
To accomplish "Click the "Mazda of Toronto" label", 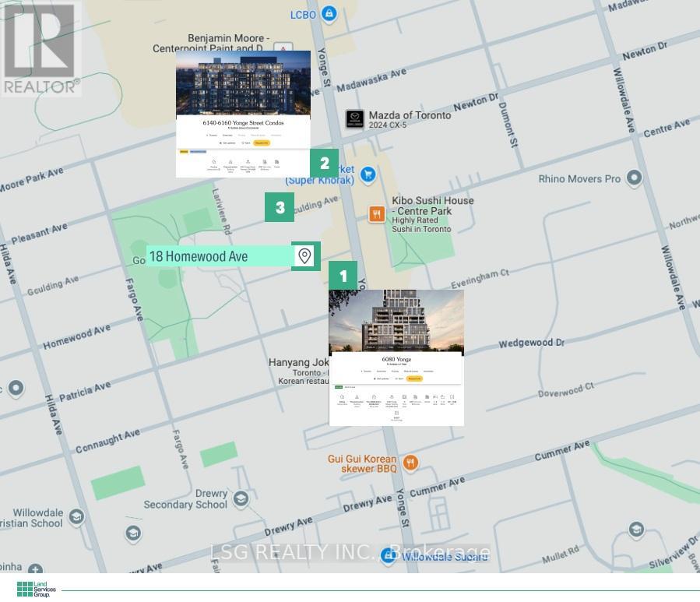I will [410, 115].
